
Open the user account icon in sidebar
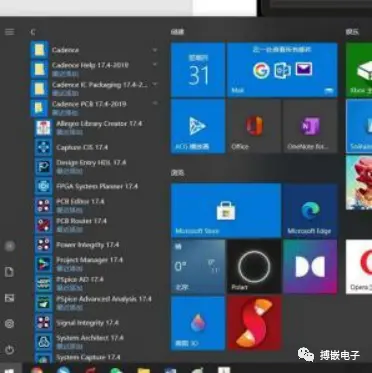pos(10,246)
